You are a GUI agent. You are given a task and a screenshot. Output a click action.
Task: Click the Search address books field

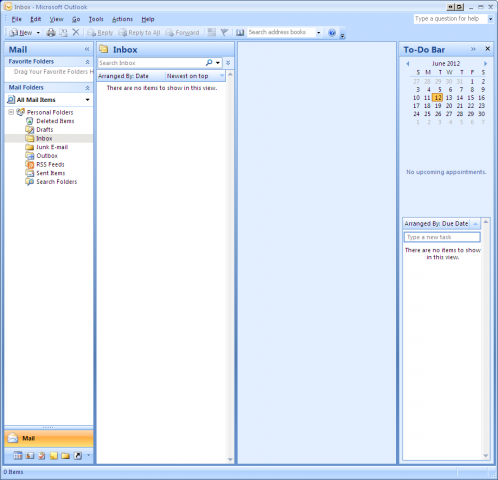tap(281, 32)
